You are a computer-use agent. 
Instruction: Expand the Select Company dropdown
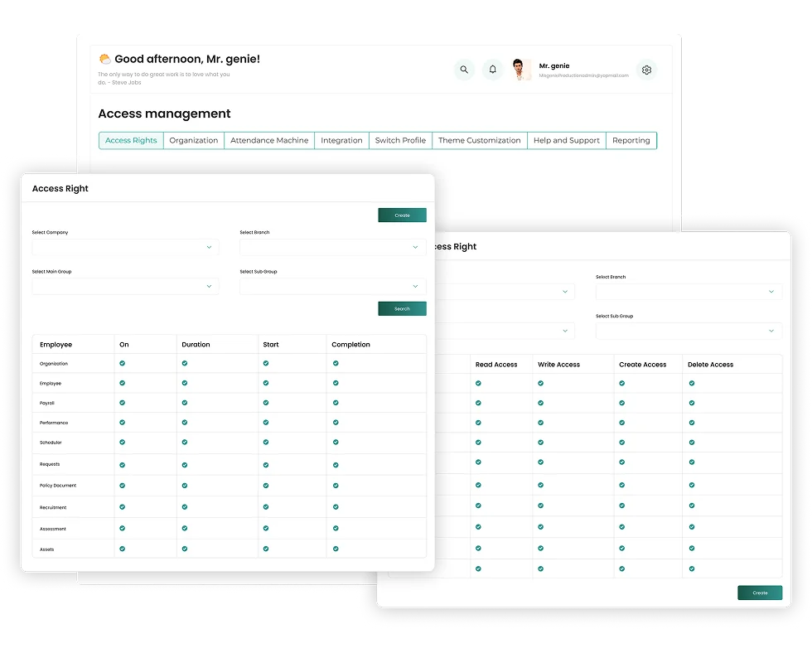pos(125,247)
